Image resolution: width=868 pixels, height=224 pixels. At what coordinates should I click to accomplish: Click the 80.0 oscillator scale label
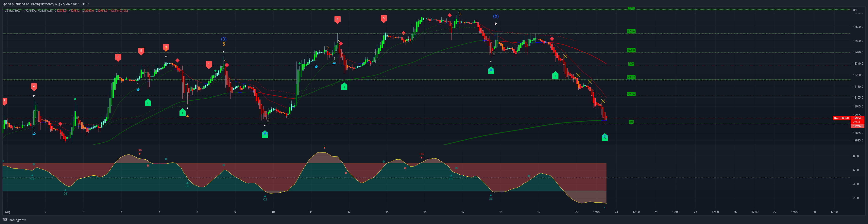coord(856,156)
